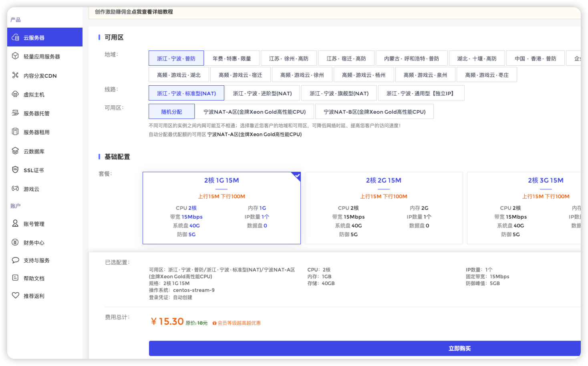The height and width of the screenshot is (366, 588).
Task: Select 高频·游戏云·徐州 option
Action: click(302, 75)
